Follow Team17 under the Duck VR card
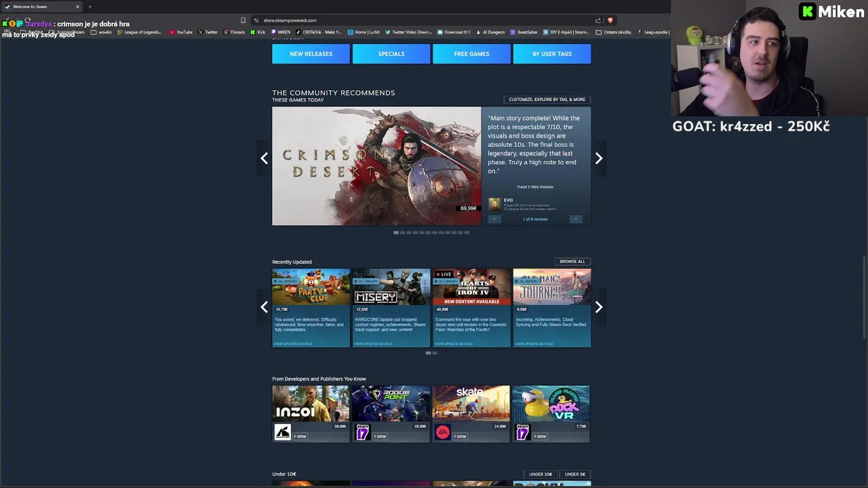Image resolution: width=868 pixels, height=488 pixels. (540, 436)
